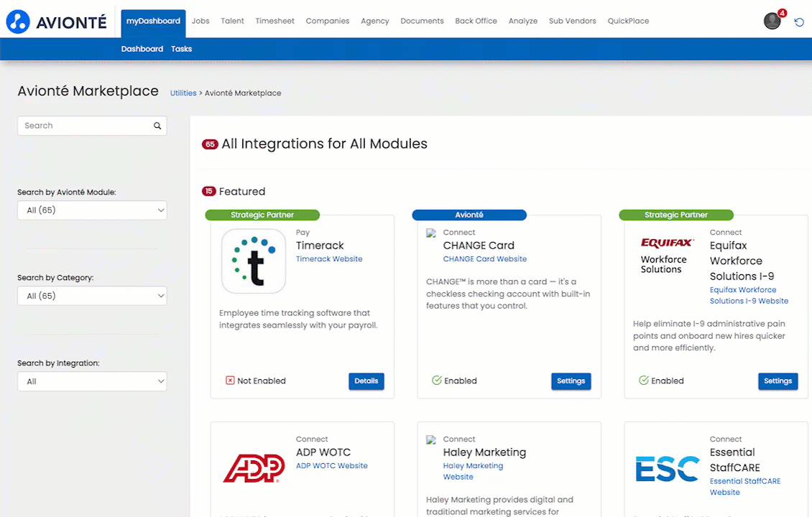Open the Timerack Website link
812x517 pixels.
[329, 258]
